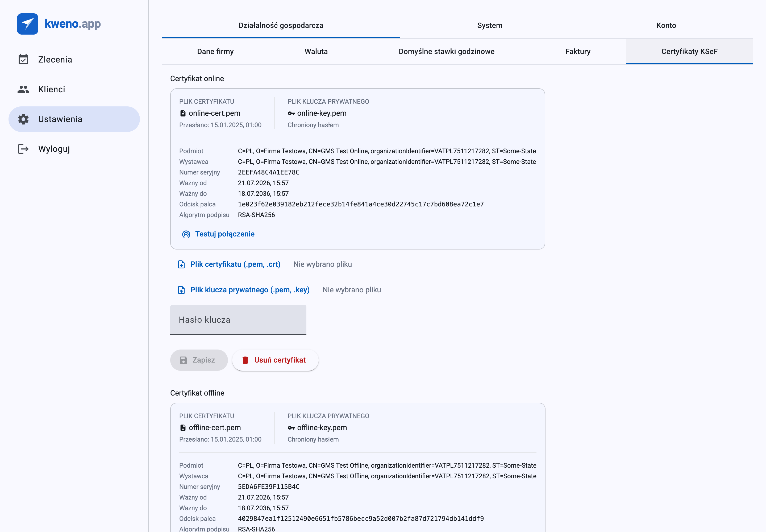Click the Zapisz button
This screenshot has height=532, width=766.
199,360
